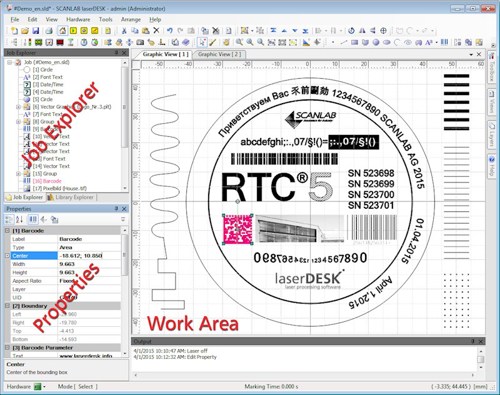Expand the [15] Group tree node

(x=19, y=174)
